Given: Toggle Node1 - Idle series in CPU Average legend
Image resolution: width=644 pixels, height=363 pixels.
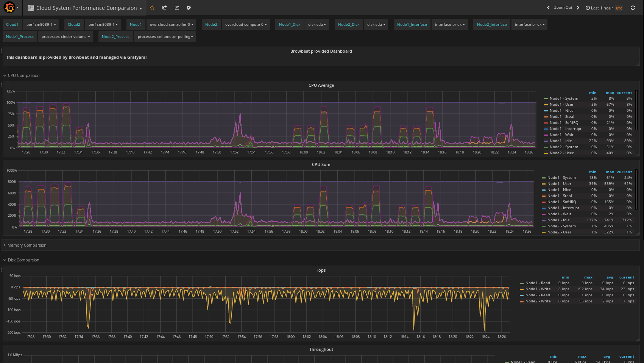Looking at the screenshot, I should point(560,141).
